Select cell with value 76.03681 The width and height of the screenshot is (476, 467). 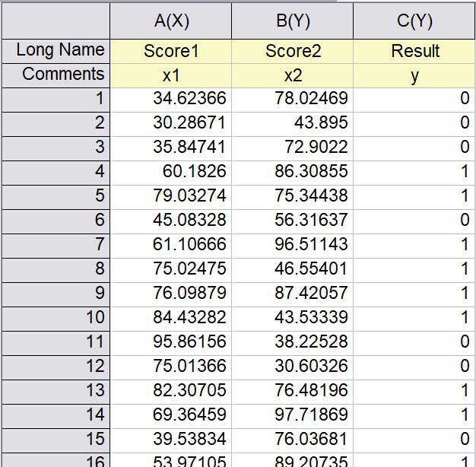click(293, 440)
